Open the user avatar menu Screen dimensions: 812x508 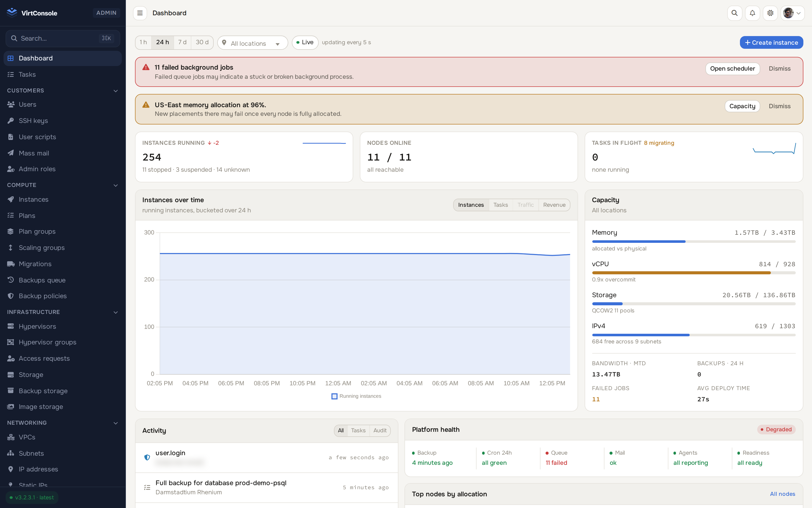[792, 13]
